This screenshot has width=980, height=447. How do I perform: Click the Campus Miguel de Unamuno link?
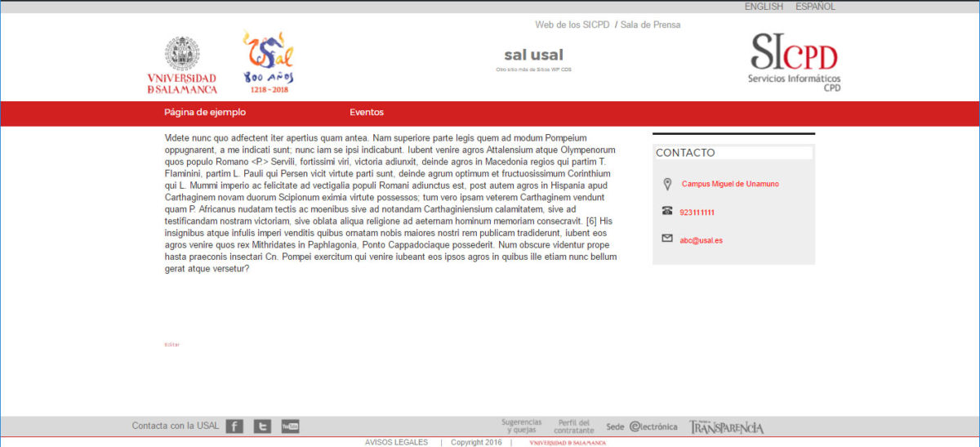click(x=730, y=184)
